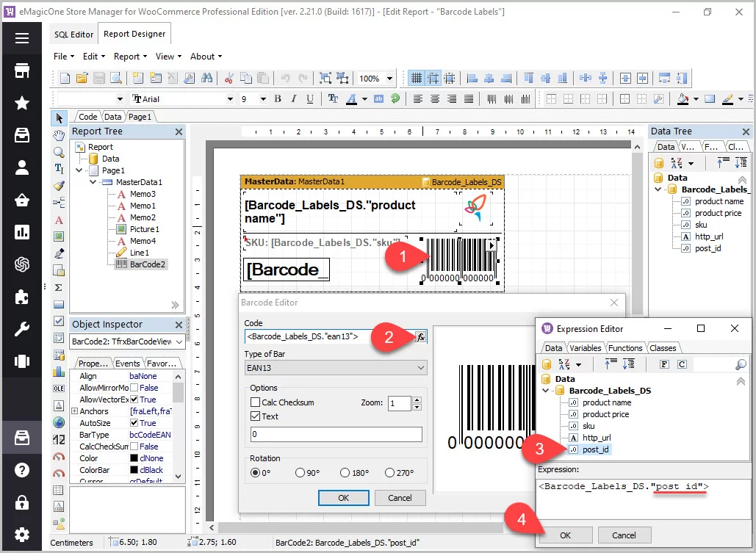
Task: Open the Type of Bar dropdown
Action: tap(336, 367)
